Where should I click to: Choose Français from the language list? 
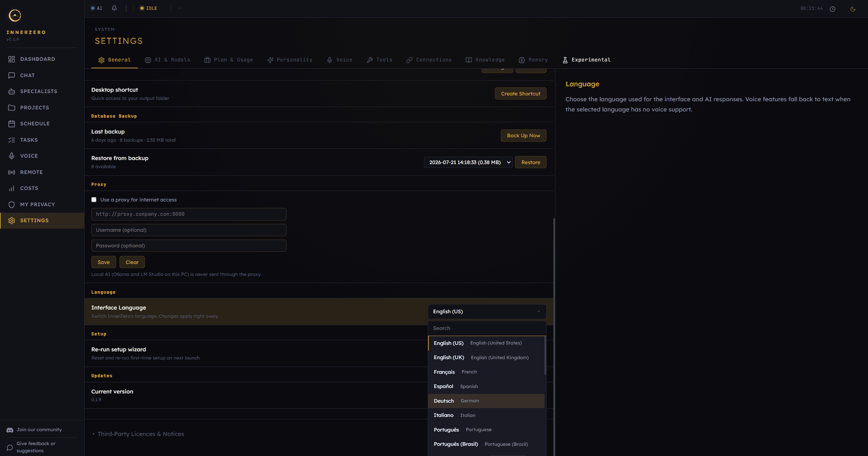tap(486, 372)
